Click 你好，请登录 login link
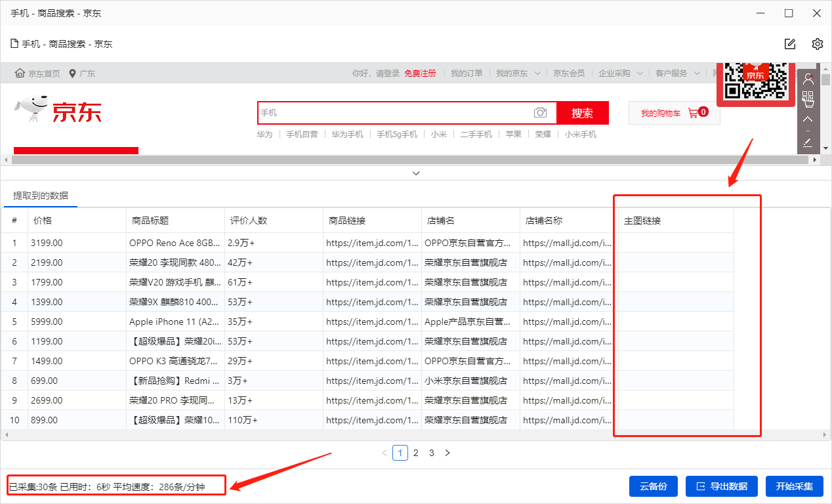The height and width of the screenshot is (504, 832). pyautogui.click(x=376, y=73)
